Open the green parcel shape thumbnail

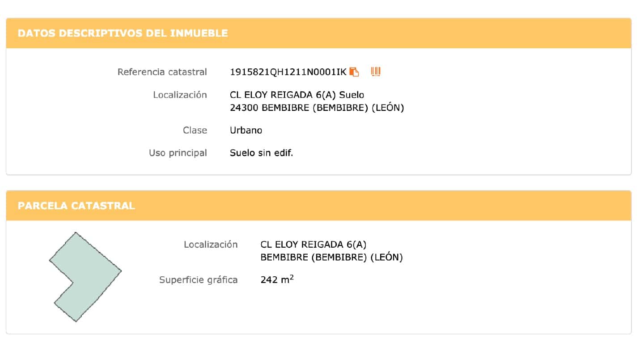coord(85,276)
